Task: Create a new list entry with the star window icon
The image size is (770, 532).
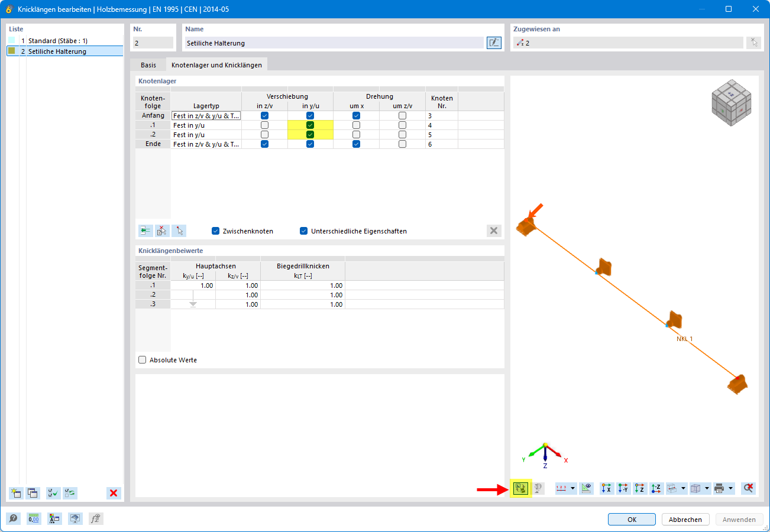Action: (16, 493)
